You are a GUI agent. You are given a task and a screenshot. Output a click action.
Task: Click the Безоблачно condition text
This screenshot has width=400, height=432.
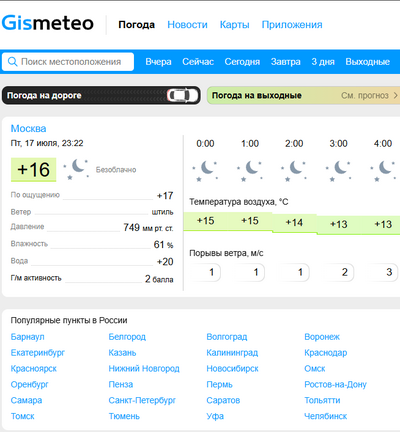pos(116,170)
